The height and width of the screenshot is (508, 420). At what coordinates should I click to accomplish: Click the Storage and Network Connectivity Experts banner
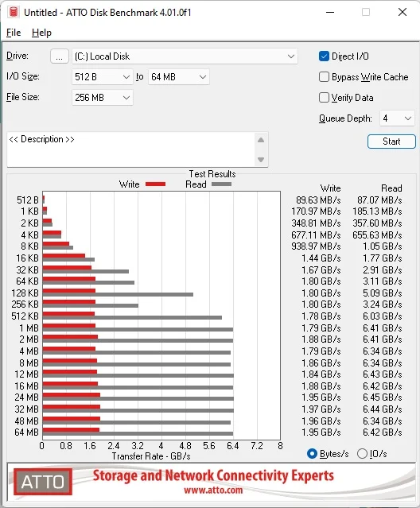213,475
